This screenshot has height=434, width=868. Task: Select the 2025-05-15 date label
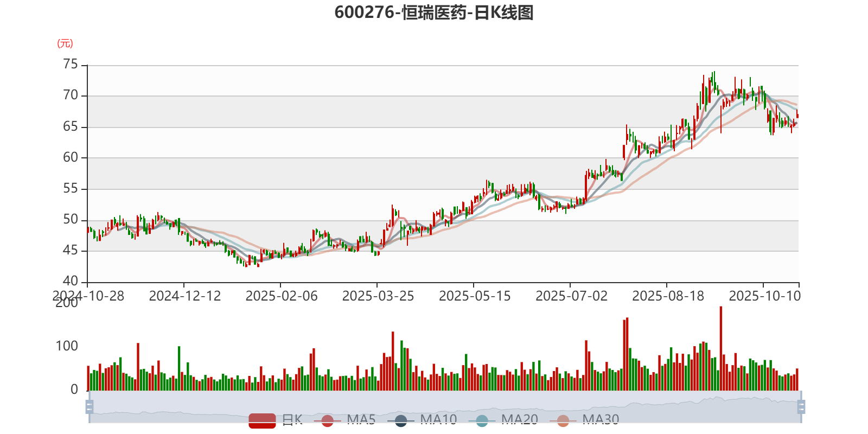click(x=475, y=296)
